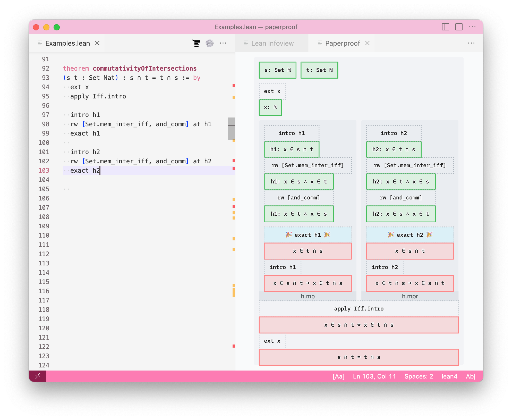Click the h.mpr branch label
Screen dimensions: 512x420
410,296
